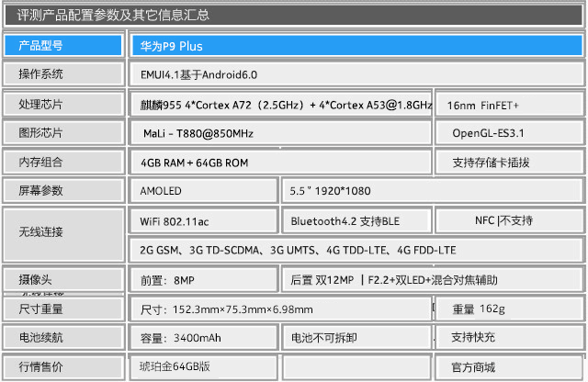Click the Bluetooth4.2 支持BLE cell

tap(356, 221)
